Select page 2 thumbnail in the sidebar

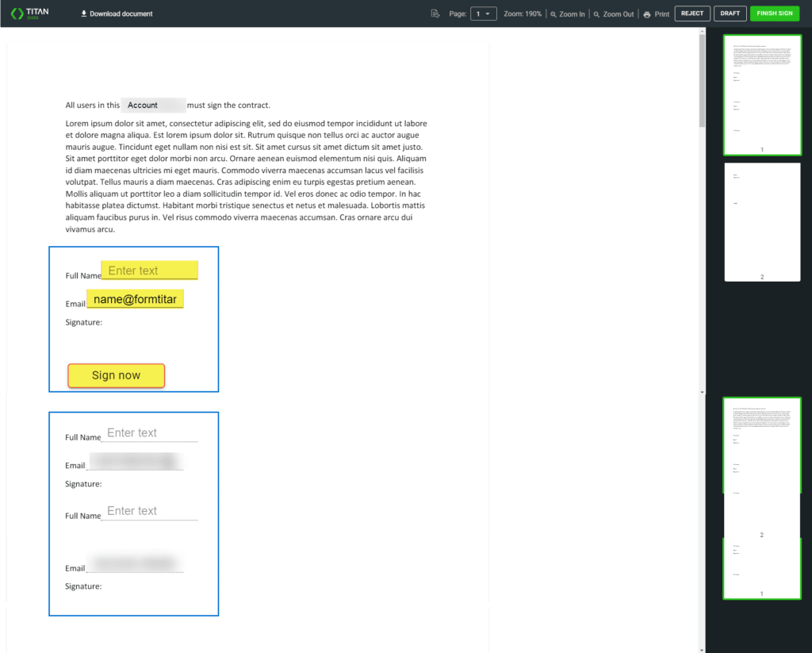(762, 221)
